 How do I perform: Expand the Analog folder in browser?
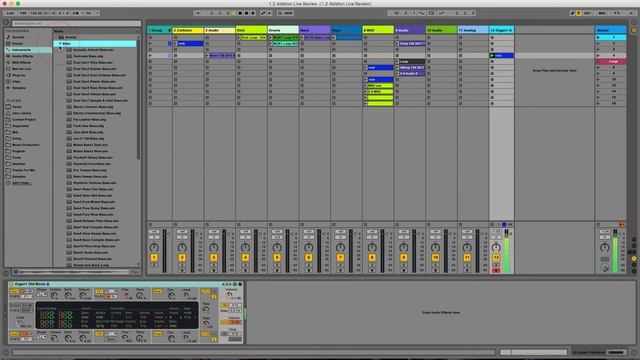point(57,37)
